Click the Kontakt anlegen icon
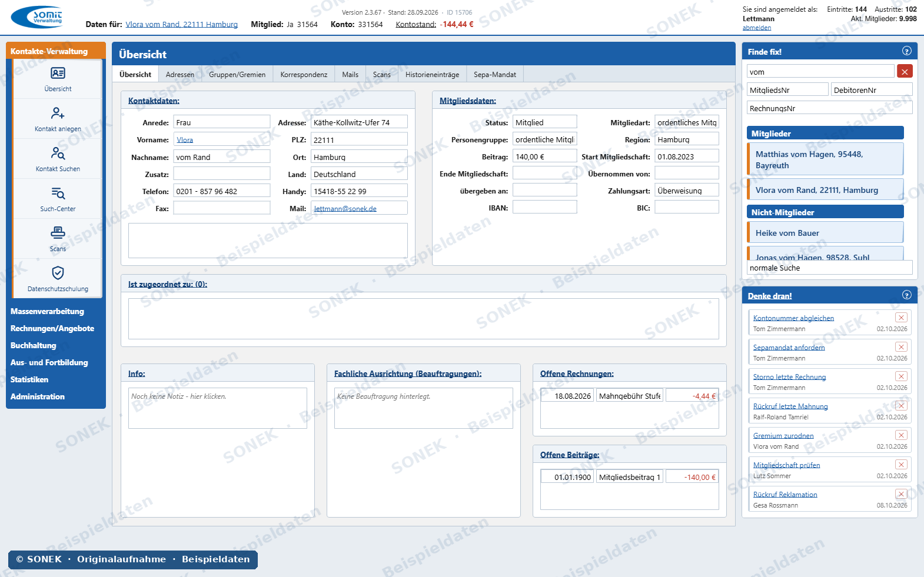 [x=58, y=113]
